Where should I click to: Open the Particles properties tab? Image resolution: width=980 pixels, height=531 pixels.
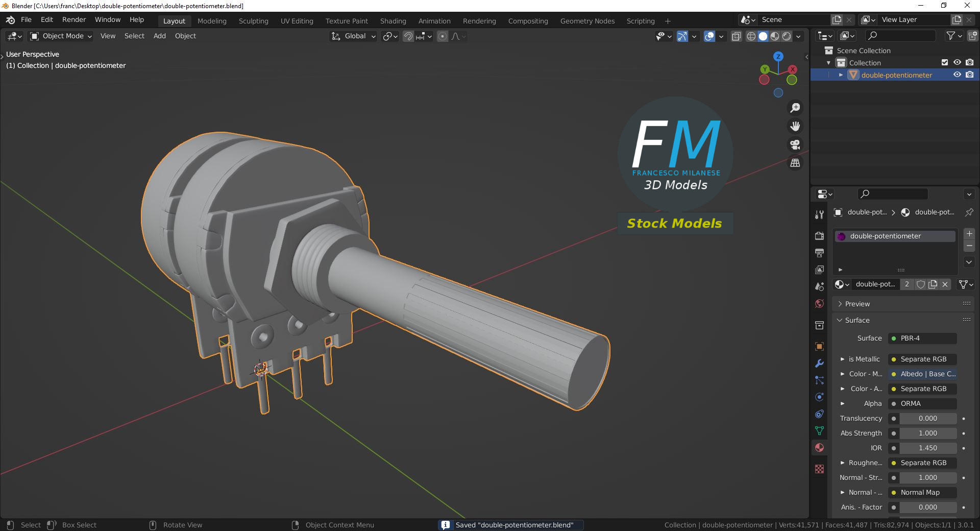tap(819, 380)
